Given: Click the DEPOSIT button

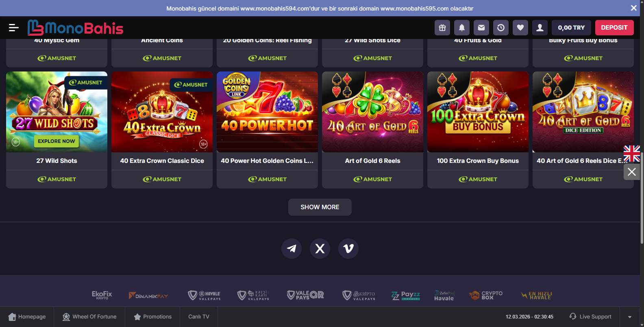Looking at the screenshot, I should click(614, 28).
